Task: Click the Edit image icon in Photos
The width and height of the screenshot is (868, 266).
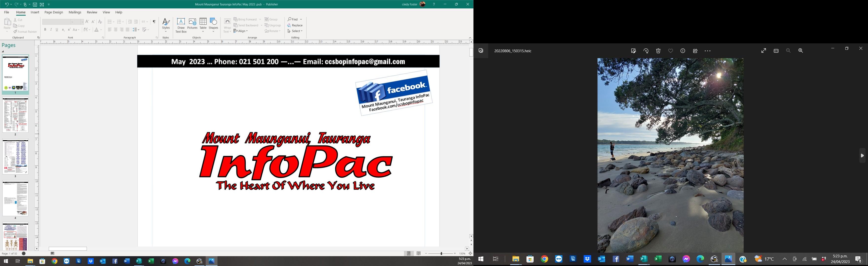Action: coord(633,51)
